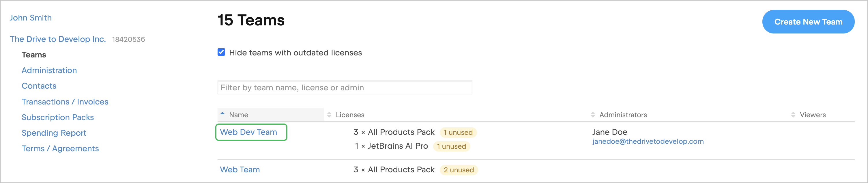Open the Licenses sort chevron
868x183 pixels.
[329, 115]
